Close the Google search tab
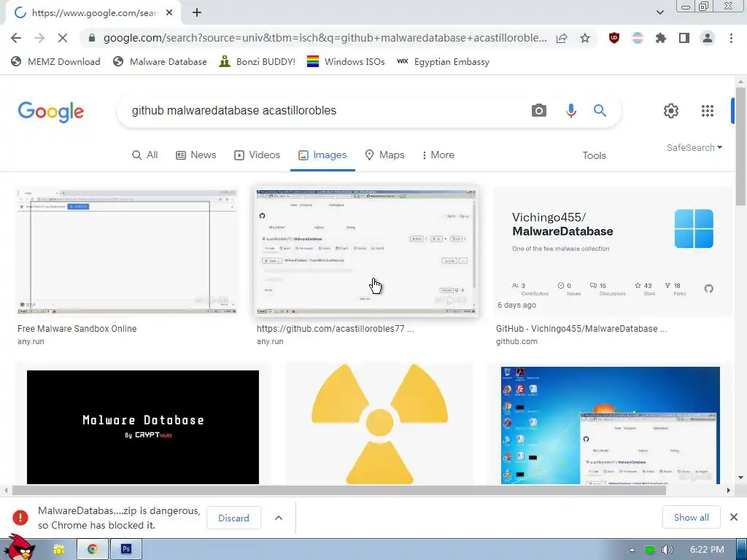747x560 pixels. coord(169,13)
